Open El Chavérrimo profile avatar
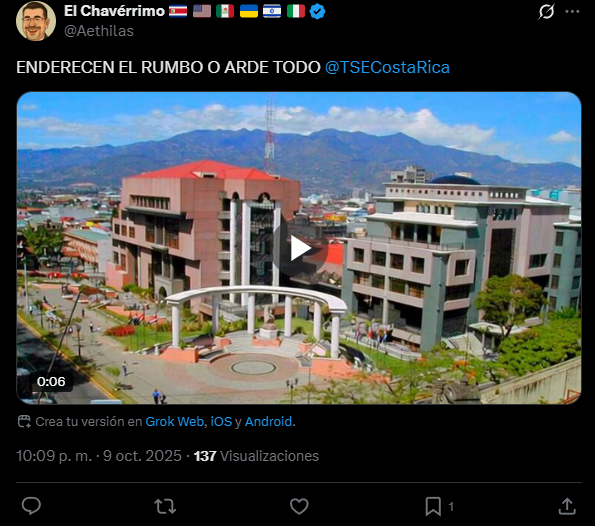 click(x=36, y=21)
